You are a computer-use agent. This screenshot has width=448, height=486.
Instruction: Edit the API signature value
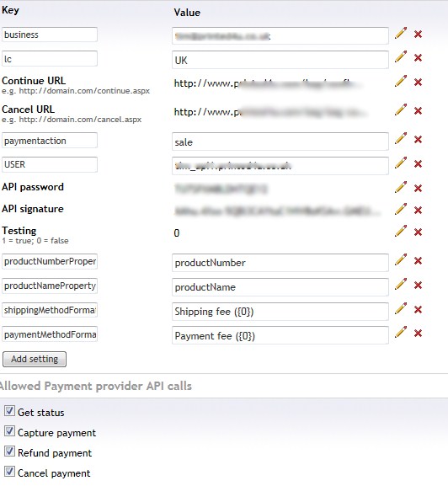pos(401,209)
